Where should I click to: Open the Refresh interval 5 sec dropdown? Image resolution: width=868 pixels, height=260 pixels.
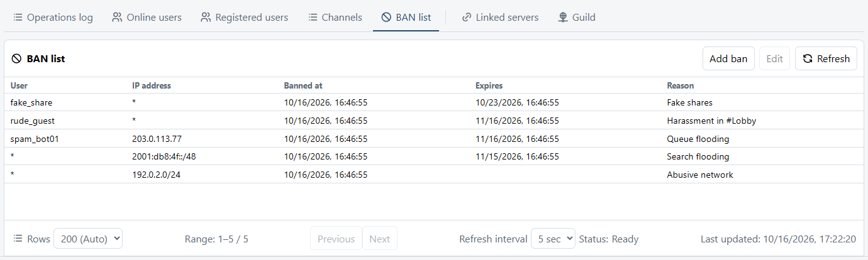coord(553,239)
